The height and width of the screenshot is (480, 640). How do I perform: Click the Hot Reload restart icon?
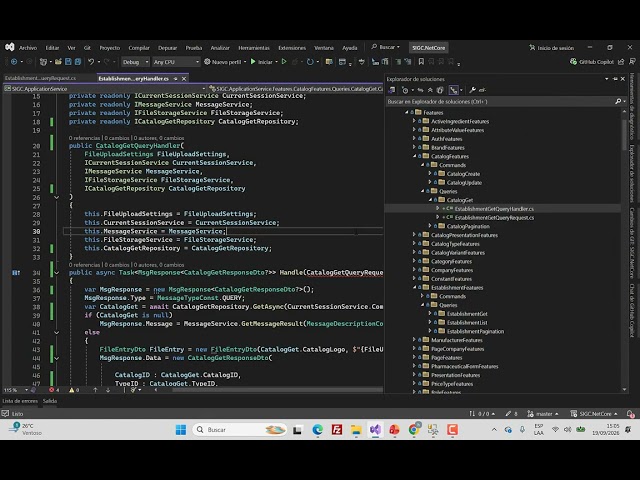(x=310, y=62)
